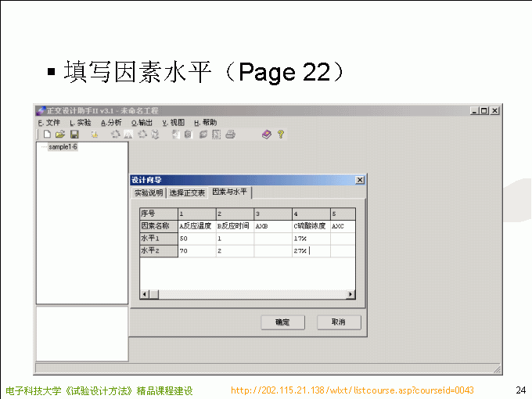Image resolution: width=532 pixels, height=399 pixels.
Task: Click the table's right scroll arrow
Action: [x=350, y=294]
